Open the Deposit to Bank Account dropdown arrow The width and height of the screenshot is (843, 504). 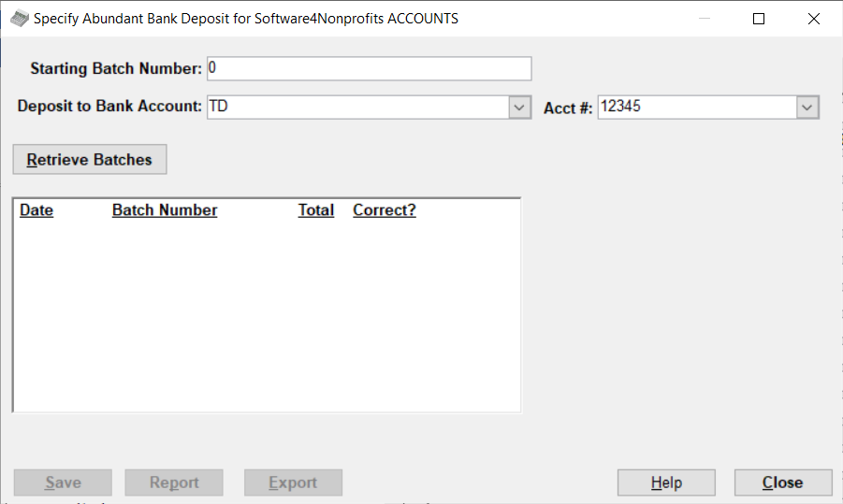519,108
